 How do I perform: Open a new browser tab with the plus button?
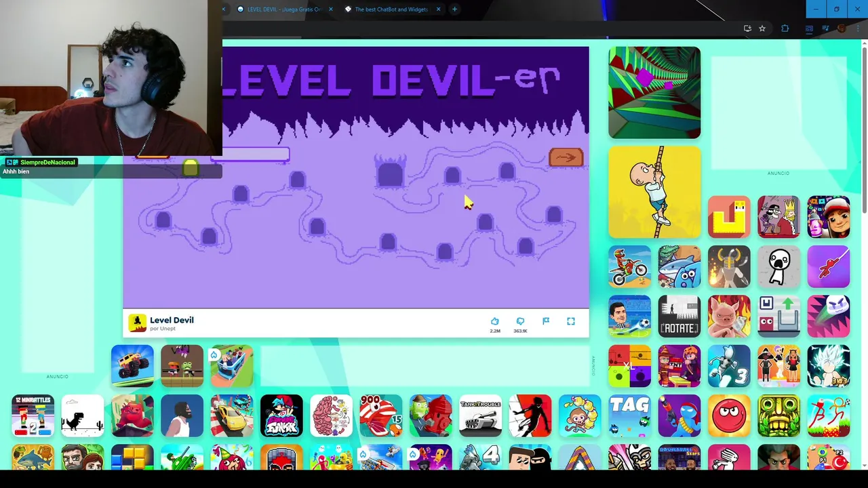pyautogui.click(x=454, y=9)
